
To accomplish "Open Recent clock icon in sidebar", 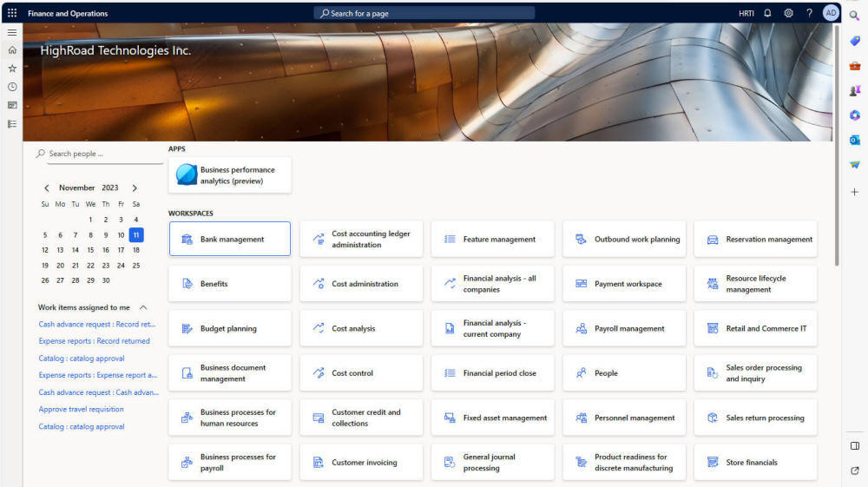I will click(x=12, y=87).
